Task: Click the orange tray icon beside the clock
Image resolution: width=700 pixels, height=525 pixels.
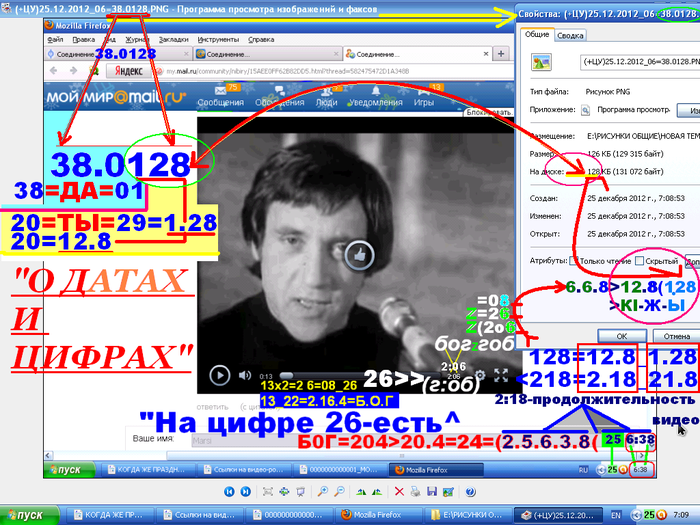Action: (662, 515)
